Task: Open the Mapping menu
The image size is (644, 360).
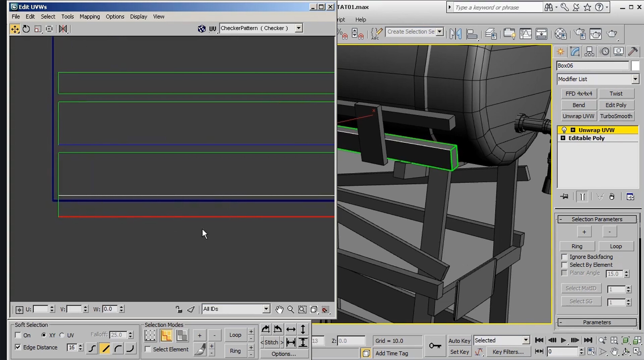Action: [90, 16]
